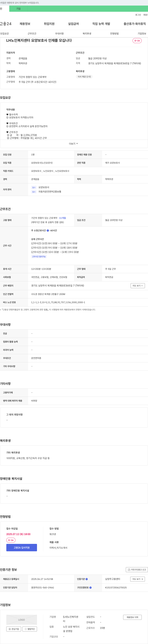The width and height of the screenshot is (148, 644).
Task: Jump to 기업정보 section tab
Action: [142, 34]
